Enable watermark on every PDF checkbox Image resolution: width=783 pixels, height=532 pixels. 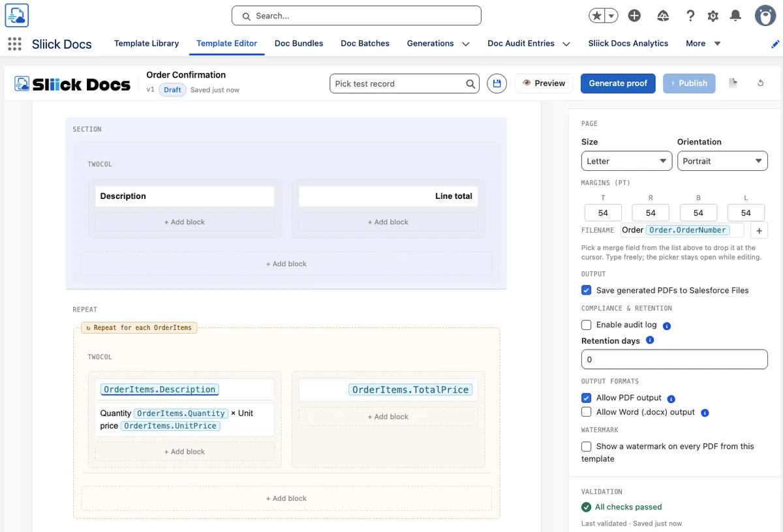point(586,446)
